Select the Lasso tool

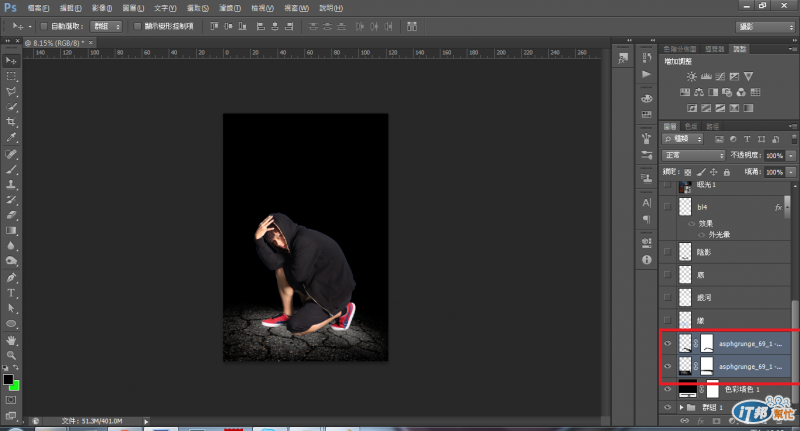(x=11, y=91)
